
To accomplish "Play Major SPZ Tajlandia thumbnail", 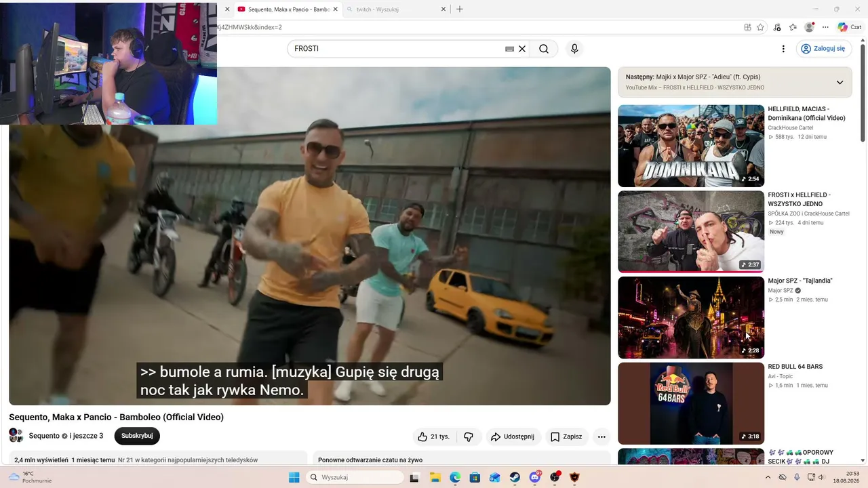I will click(691, 317).
